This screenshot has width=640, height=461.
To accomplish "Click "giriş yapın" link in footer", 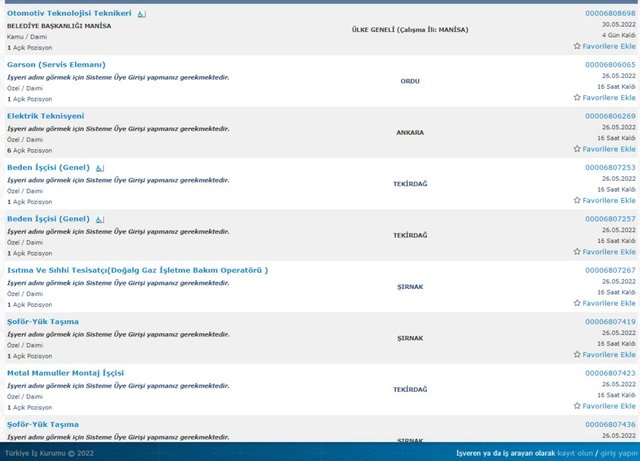I will tap(619, 453).
